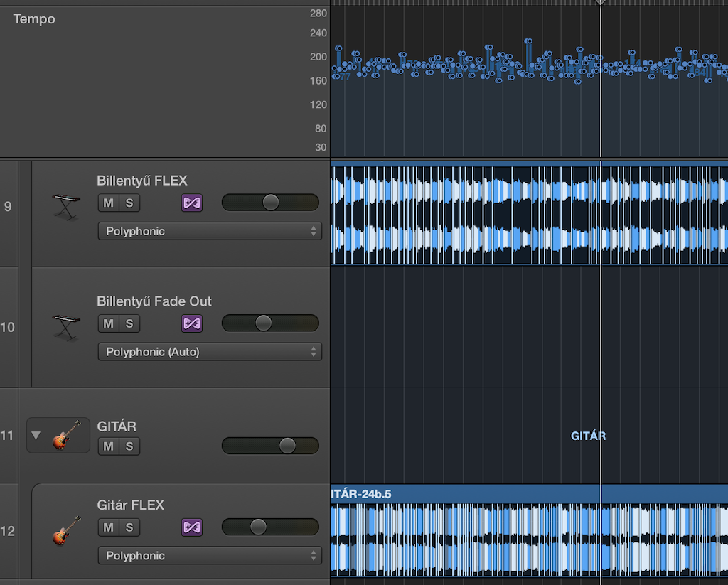Open Flex mode dropdown on Billentyű FLEX
Screen dimensions: 728x585
click(210, 232)
